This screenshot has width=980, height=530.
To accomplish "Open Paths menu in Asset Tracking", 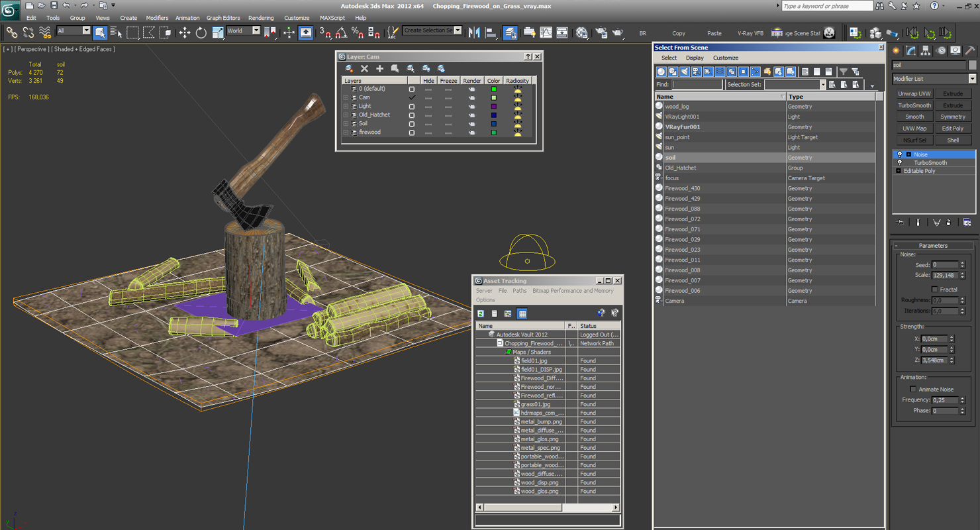I will tap(520, 291).
